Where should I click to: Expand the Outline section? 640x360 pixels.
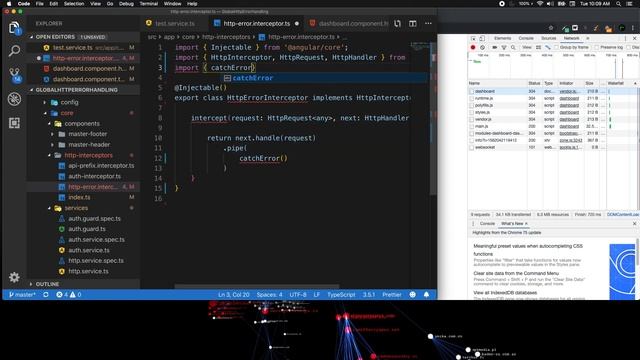coord(31,284)
